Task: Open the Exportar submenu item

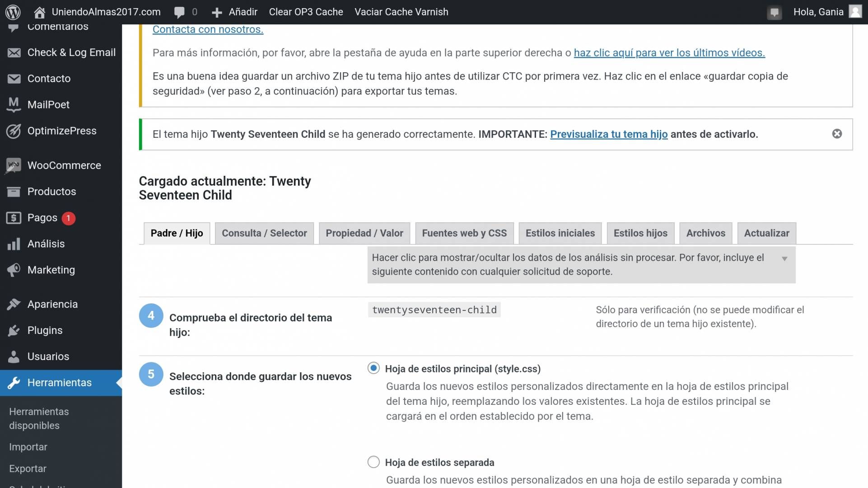Action: pos(28,469)
